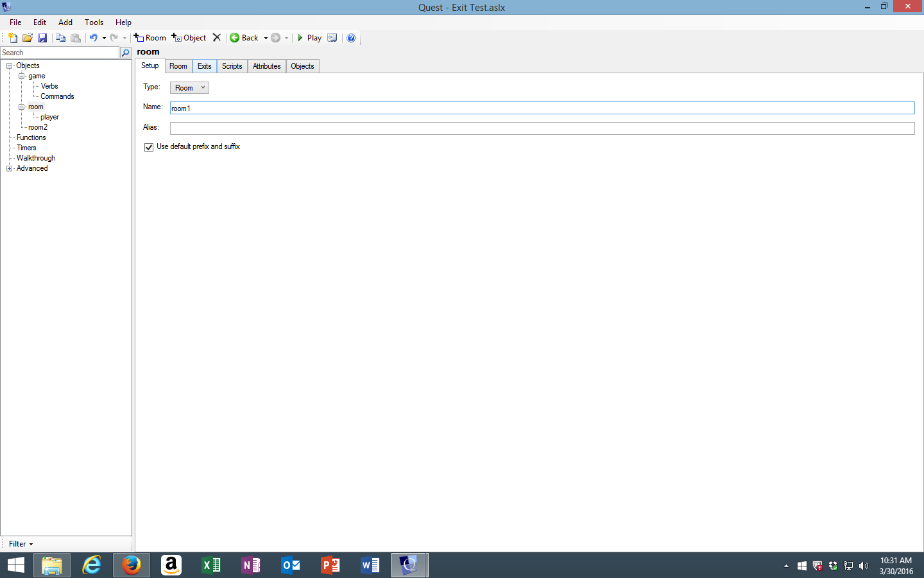Select room2 in the object tree
The width and height of the screenshot is (924, 578).
(37, 127)
